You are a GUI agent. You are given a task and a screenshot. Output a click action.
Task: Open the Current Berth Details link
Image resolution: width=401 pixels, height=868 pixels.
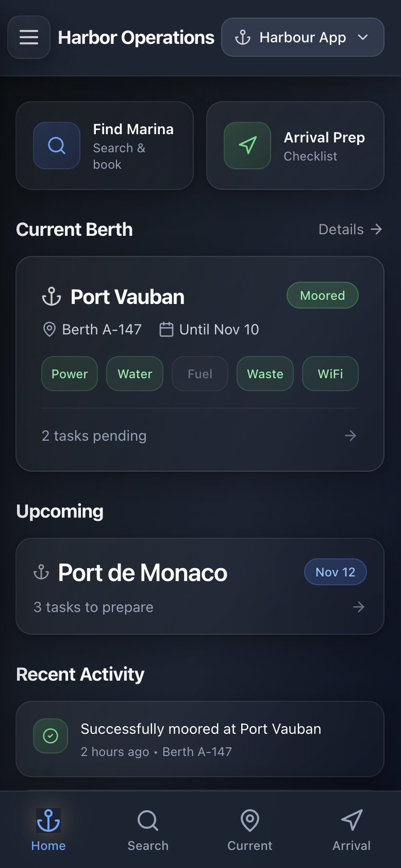click(350, 229)
